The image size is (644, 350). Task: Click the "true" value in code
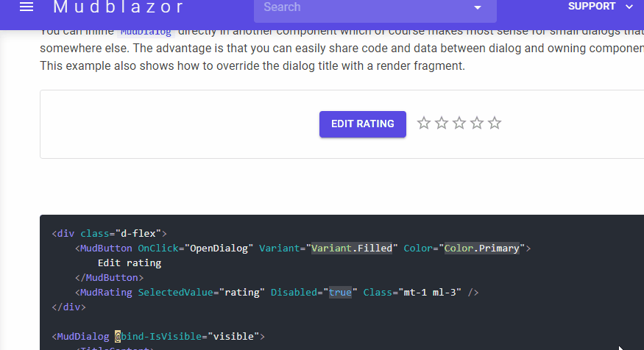pyautogui.click(x=340, y=292)
